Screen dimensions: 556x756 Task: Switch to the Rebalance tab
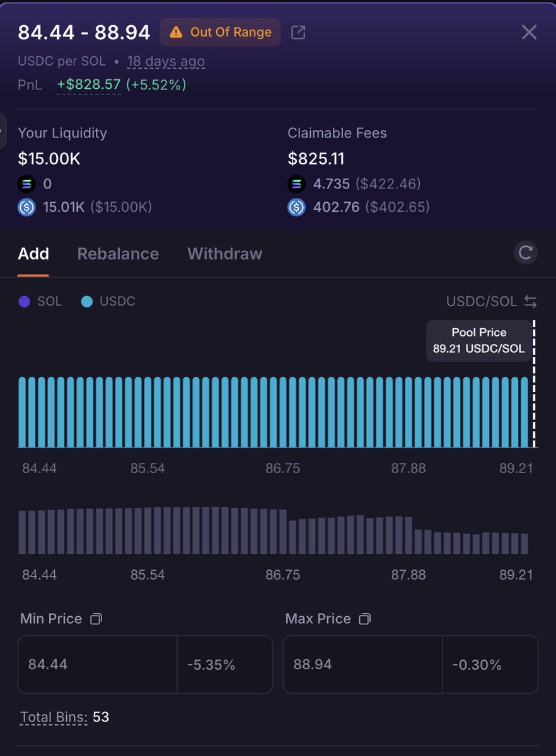coord(118,254)
